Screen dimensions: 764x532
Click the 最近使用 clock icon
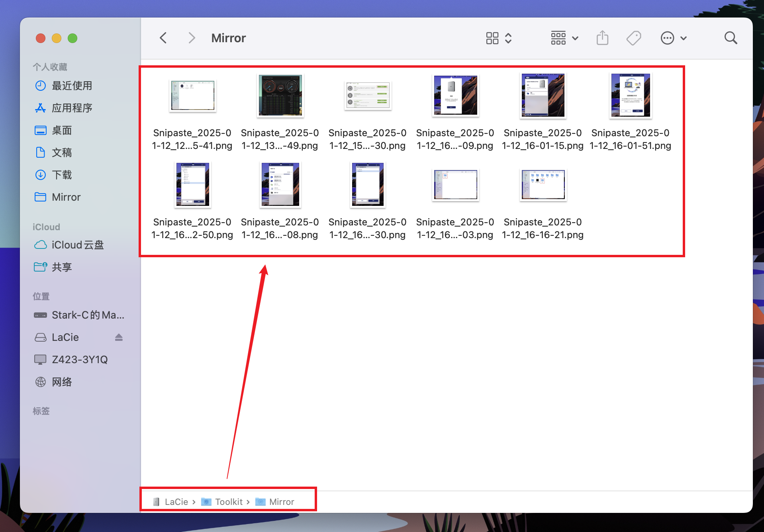[40, 86]
